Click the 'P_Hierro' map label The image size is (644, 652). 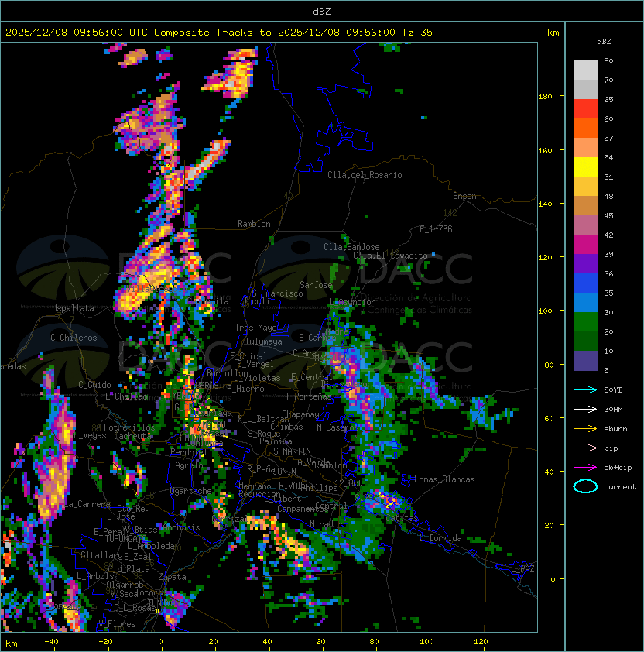click(x=245, y=389)
